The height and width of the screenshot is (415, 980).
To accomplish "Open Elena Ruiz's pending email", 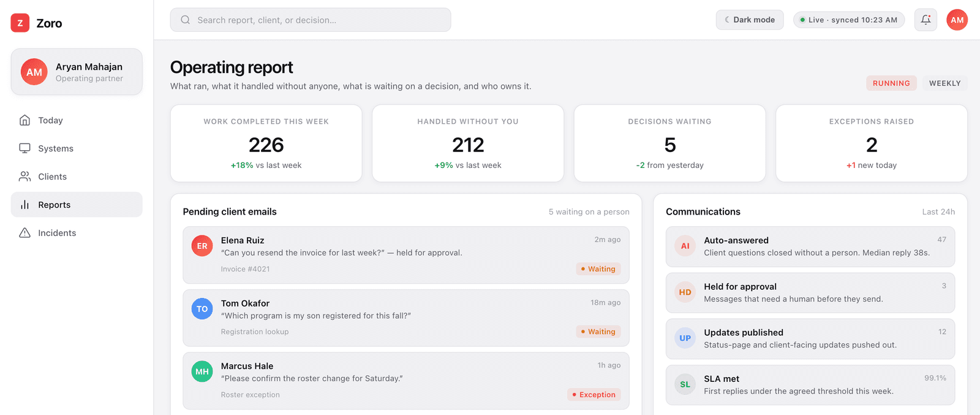I will click(406, 255).
